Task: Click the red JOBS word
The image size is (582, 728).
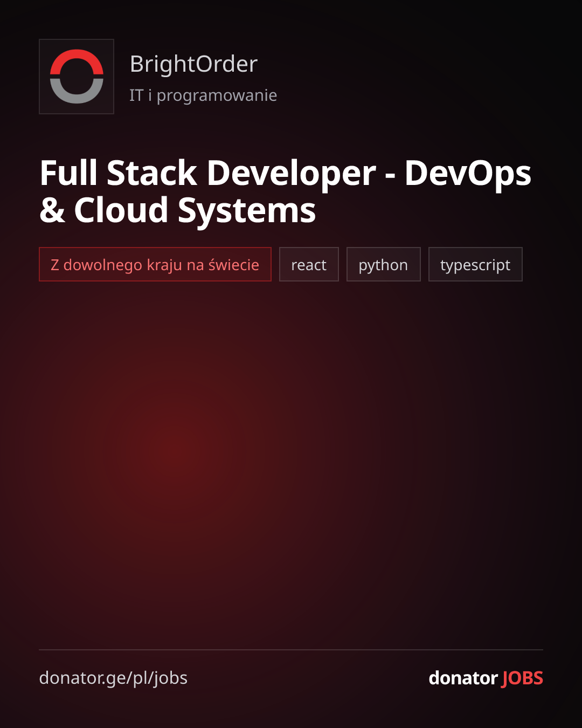Action: click(x=522, y=678)
